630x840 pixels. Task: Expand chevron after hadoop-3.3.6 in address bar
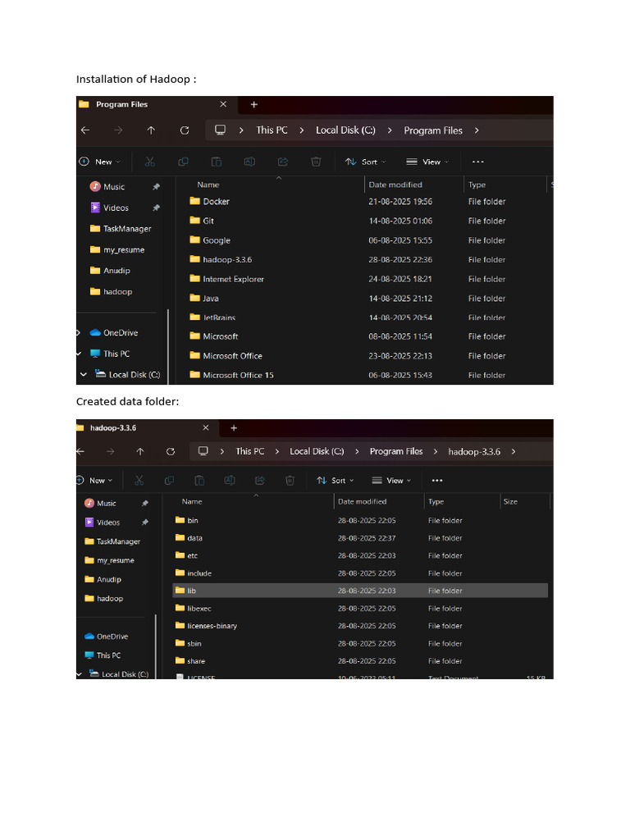pyautogui.click(x=514, y=452)
